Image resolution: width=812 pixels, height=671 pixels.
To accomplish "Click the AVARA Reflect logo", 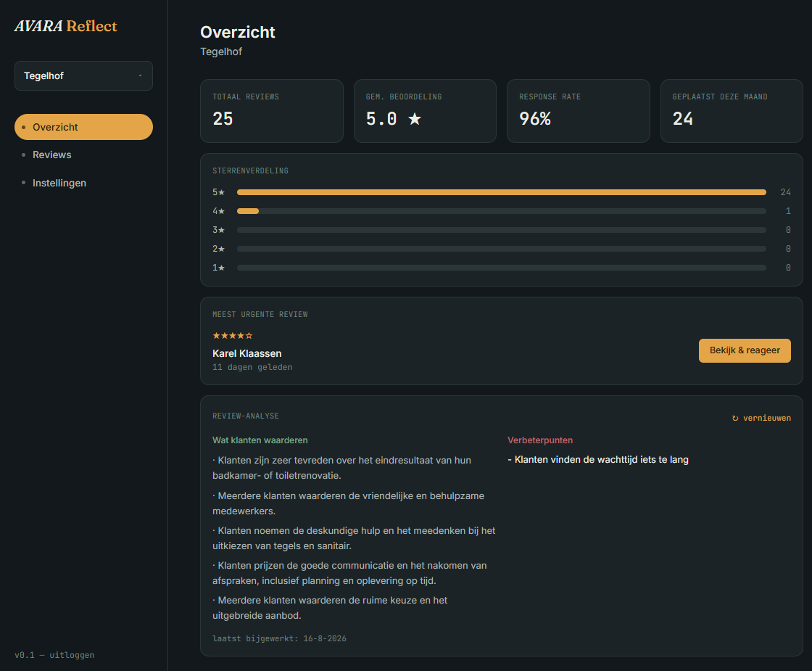I will [x=66, y=26].
